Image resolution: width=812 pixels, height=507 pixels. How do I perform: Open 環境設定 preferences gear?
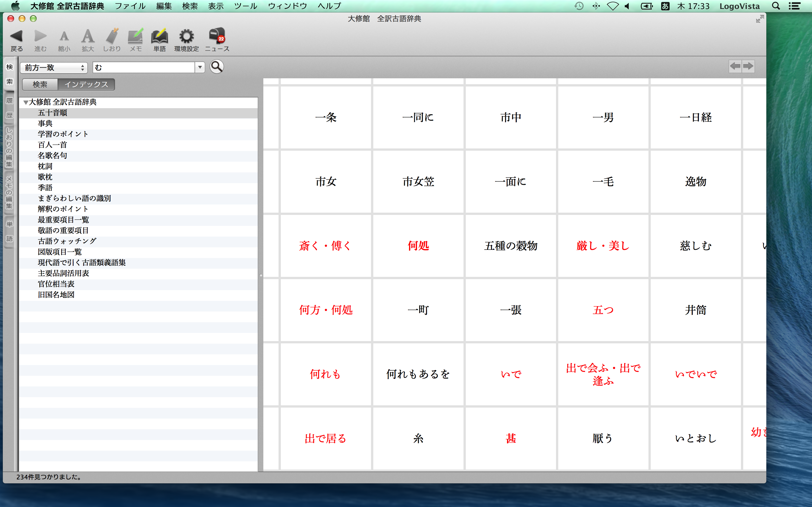(186, 36)
